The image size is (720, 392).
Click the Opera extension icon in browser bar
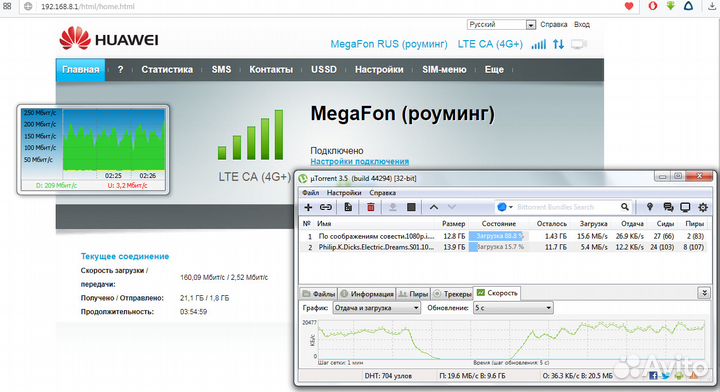click(x=652, y=6)
